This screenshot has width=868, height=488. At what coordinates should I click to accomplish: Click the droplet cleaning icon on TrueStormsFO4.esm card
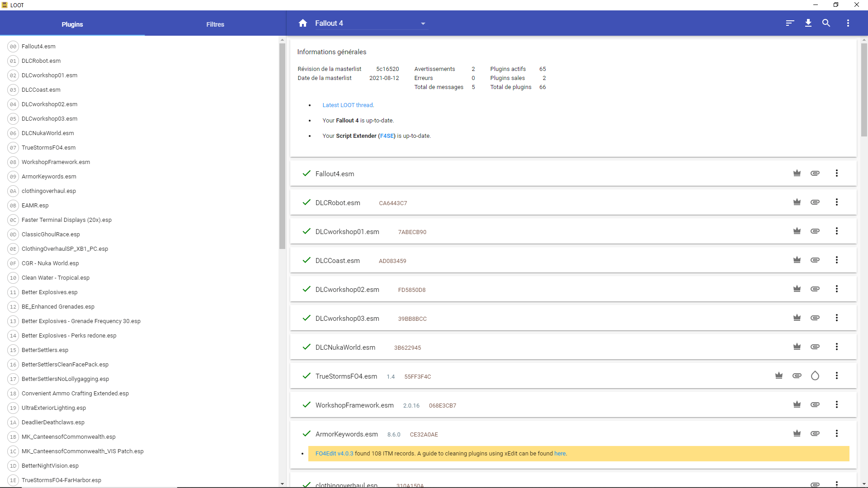point(815,375)
